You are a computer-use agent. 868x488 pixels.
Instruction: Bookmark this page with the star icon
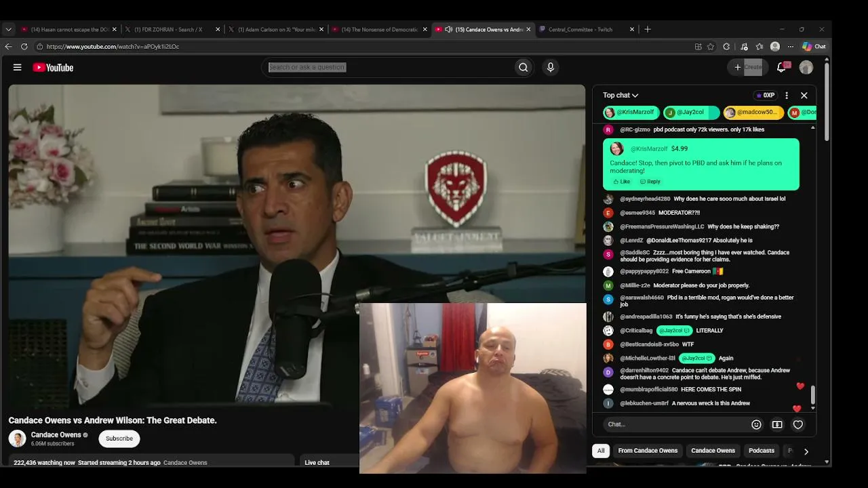[x=711, y=47]
